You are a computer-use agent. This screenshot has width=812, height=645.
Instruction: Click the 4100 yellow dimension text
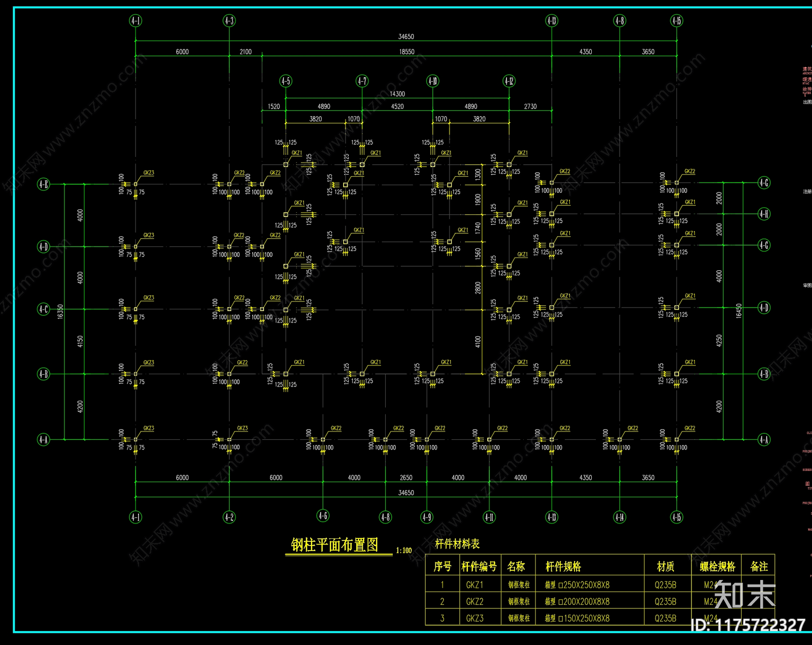click(478, 342)
